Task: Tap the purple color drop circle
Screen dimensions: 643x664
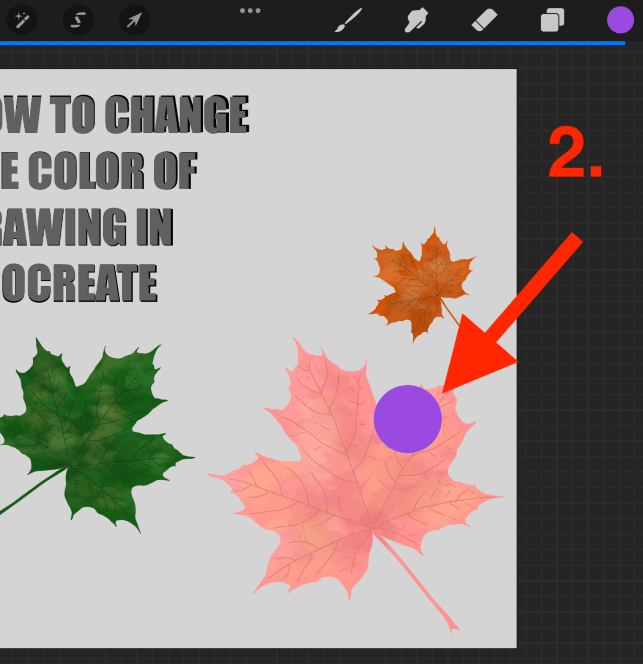Action: [407, 419]
